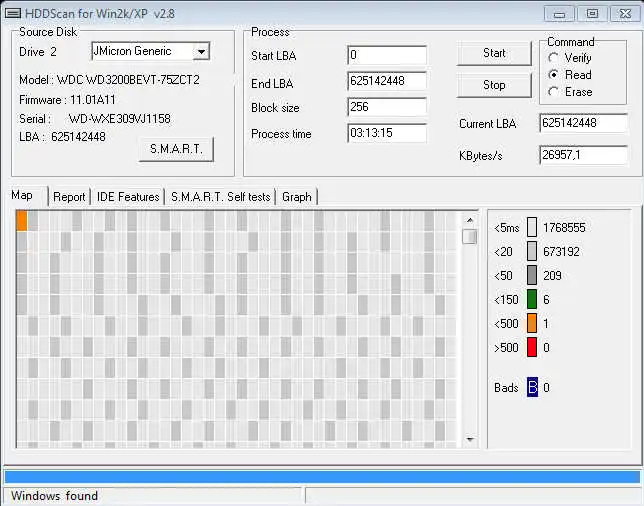
Task: Click the map scrollbar down arrow
Action: point(470,439)
